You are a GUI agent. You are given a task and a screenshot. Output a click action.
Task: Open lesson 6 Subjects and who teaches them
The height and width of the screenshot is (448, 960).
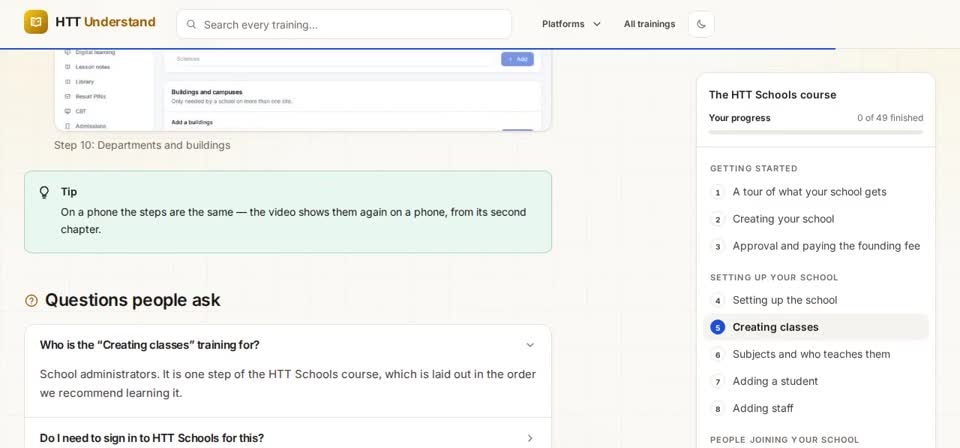tap(816, 354)
